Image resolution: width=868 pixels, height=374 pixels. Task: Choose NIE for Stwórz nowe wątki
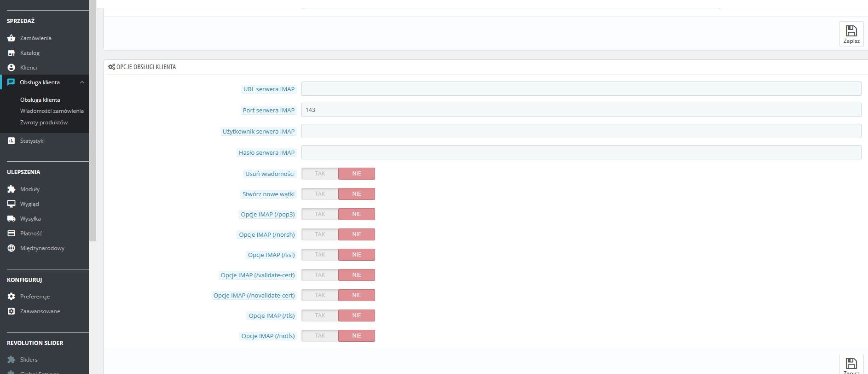point(357,194)
